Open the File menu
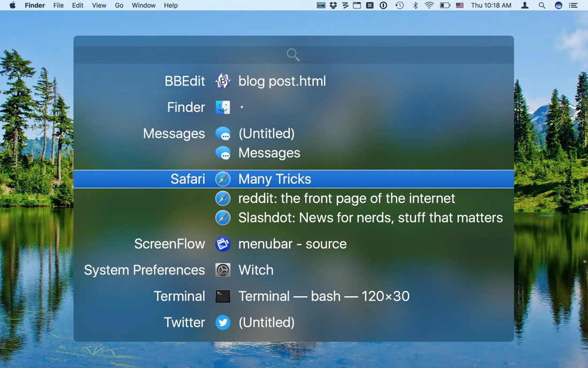Image resolution: width=588 pixels, height=368 pixels. [58, 5]
